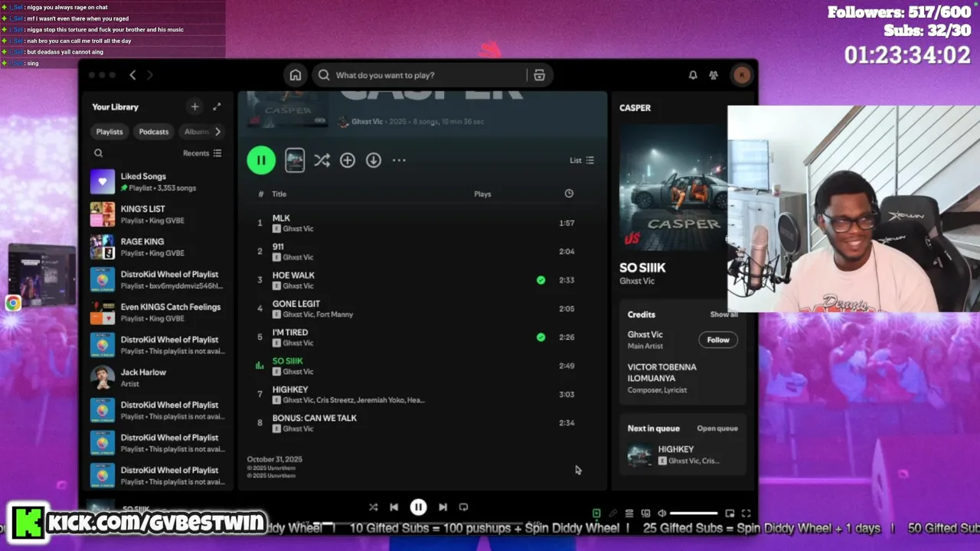Click the album preview thumbnail button
Viewport: 980px width, 551px height.
click(x=295, y=160)
